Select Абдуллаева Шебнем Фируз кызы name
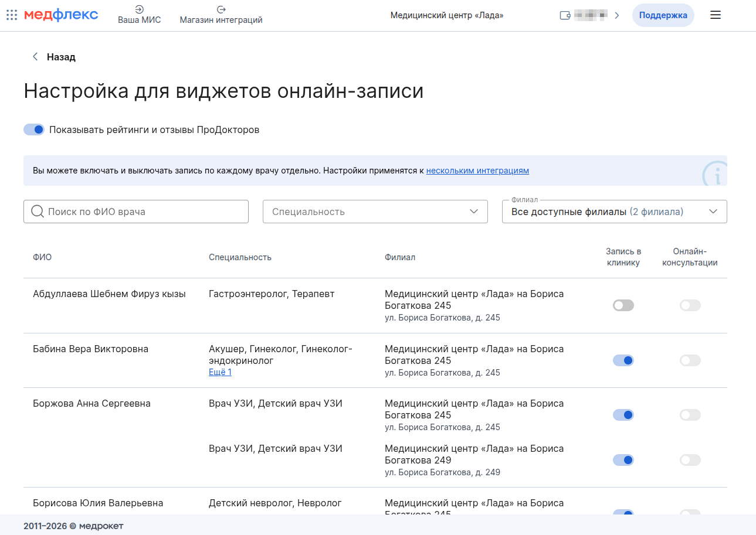Image resolution: width=756 pixels, height=535 pixels. 109,294
